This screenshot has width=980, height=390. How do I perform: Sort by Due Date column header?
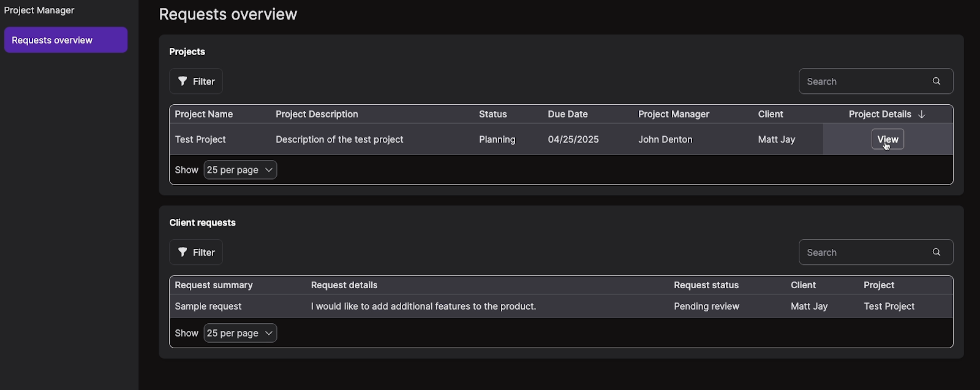568,114
